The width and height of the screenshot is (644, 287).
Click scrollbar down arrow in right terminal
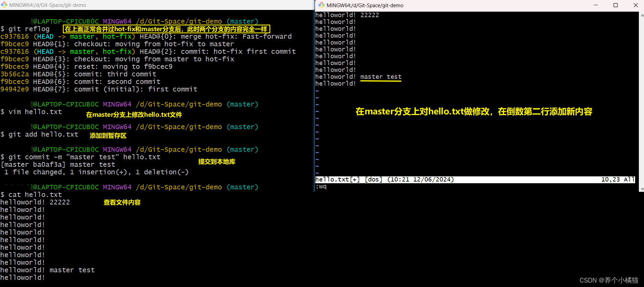tap(642, 189)
